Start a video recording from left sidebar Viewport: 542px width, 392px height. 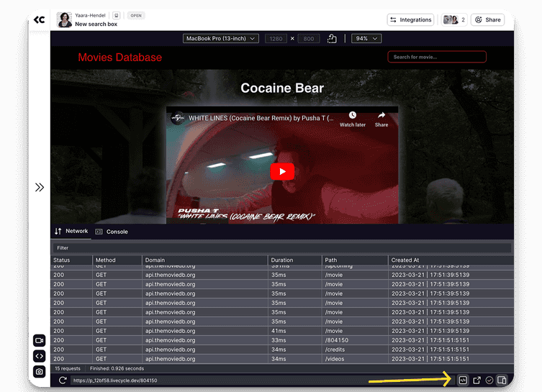point(40,340)
